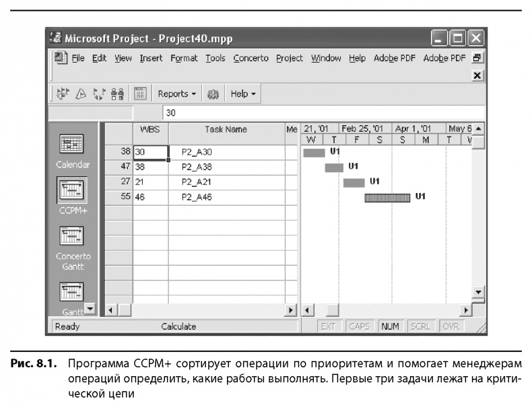
Task: Select the CCPM+ view icon
Action: click(71, 190)
